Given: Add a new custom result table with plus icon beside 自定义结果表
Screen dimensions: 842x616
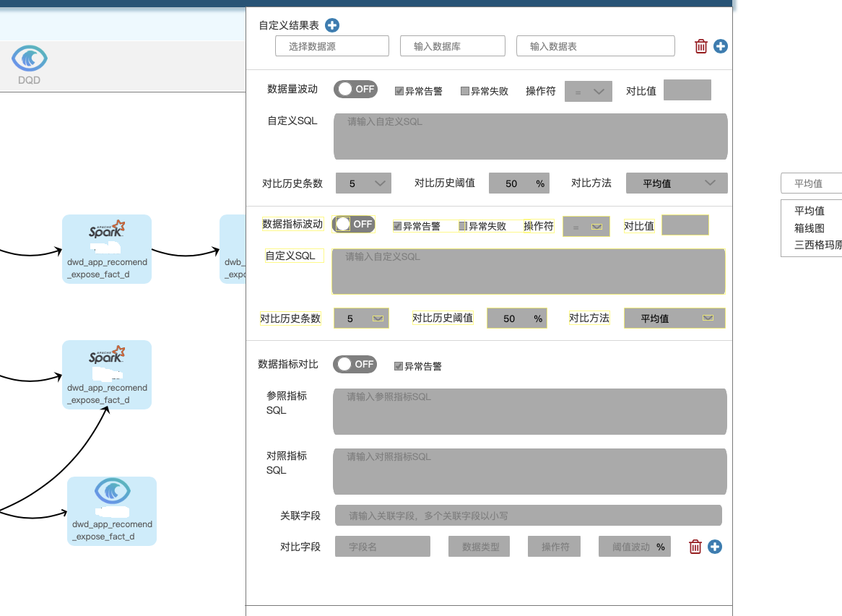Looking at the screenshot, I should click(332, 25).
